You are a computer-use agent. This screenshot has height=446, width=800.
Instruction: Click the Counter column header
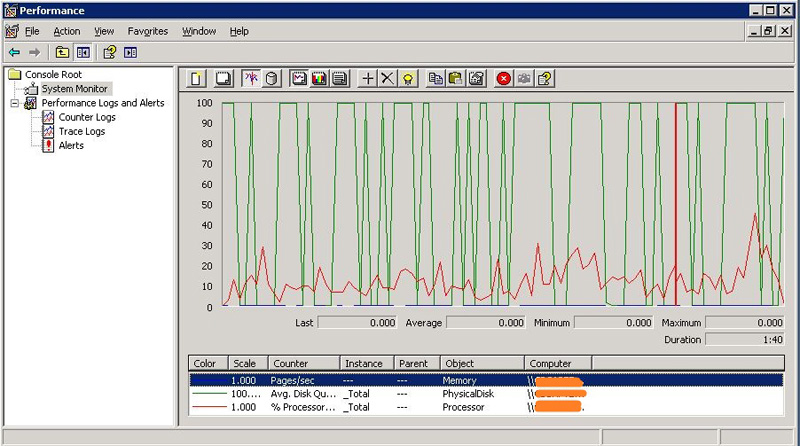click(304, 363)
